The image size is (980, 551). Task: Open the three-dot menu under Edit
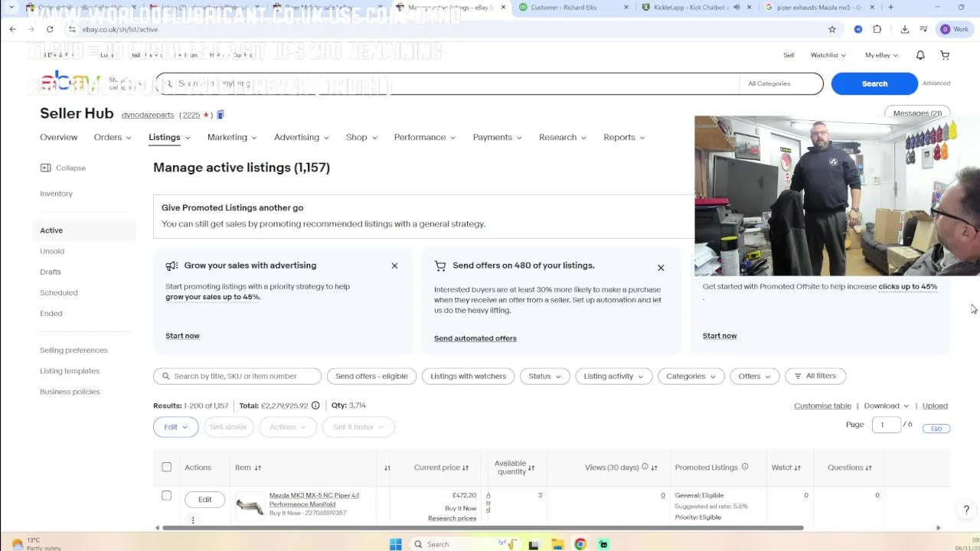[193, 520]
